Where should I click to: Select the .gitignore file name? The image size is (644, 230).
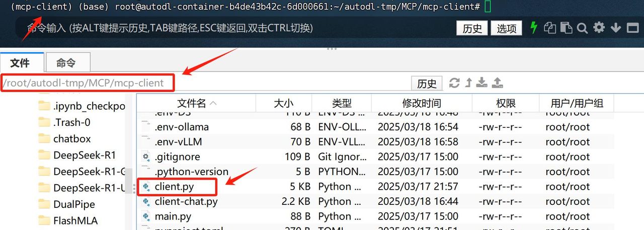point(177,157)
